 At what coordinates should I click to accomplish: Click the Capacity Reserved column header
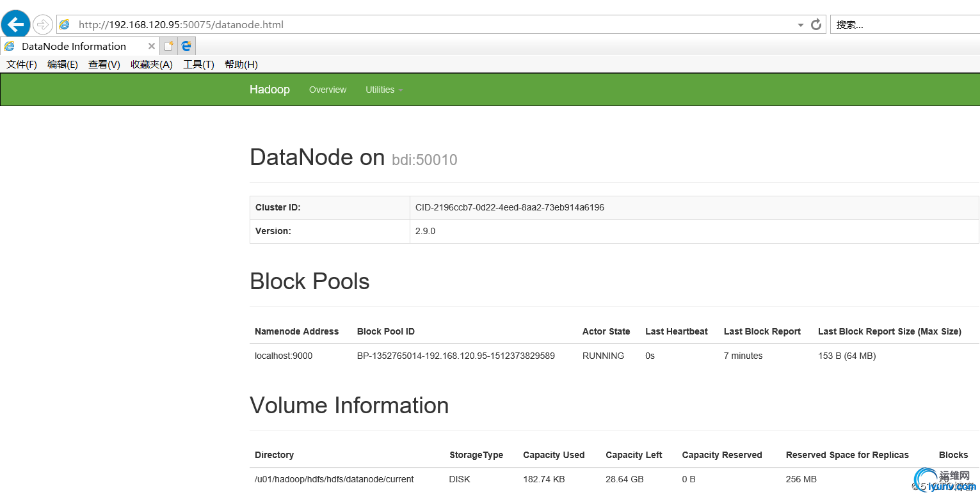(722, 455)
